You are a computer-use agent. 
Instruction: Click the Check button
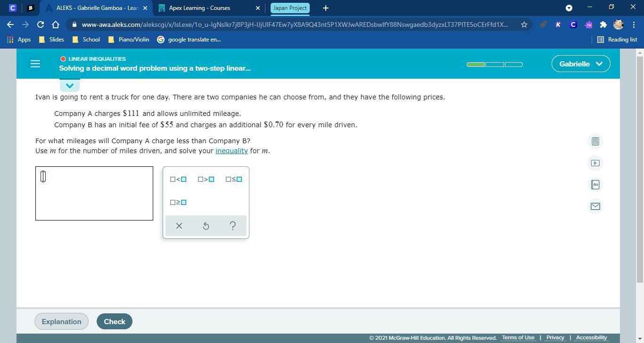click(x=114, y=321)
